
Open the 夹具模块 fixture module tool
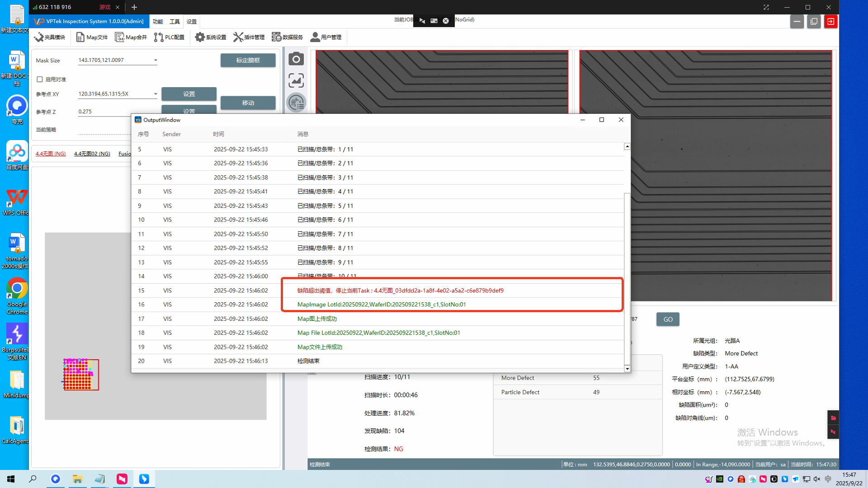click(50, 37)
